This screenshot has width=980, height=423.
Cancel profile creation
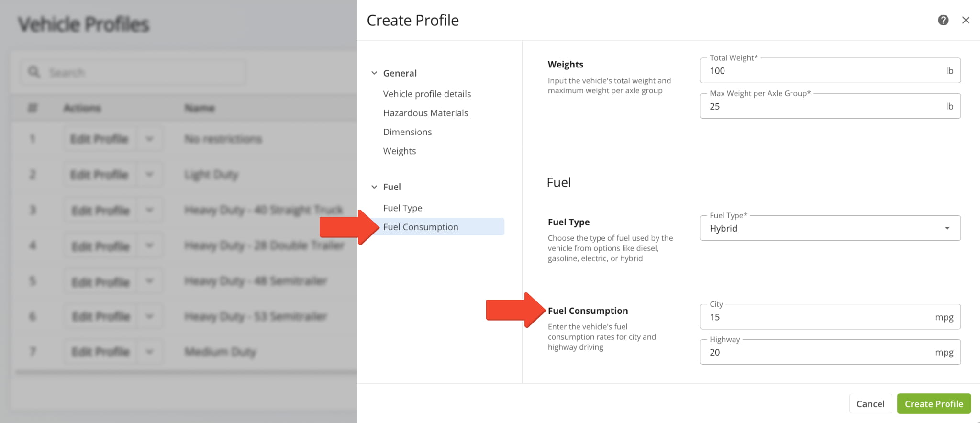click(870, 404)
